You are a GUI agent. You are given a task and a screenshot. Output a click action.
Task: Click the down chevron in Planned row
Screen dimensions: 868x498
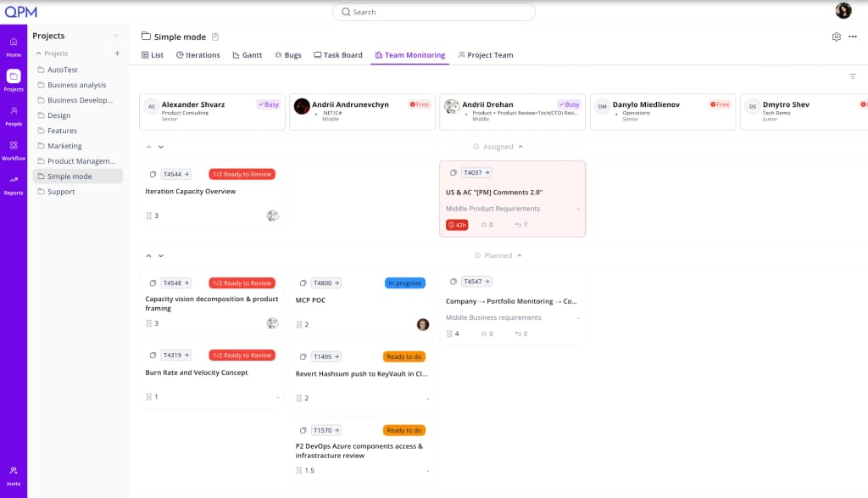point(161,256)
